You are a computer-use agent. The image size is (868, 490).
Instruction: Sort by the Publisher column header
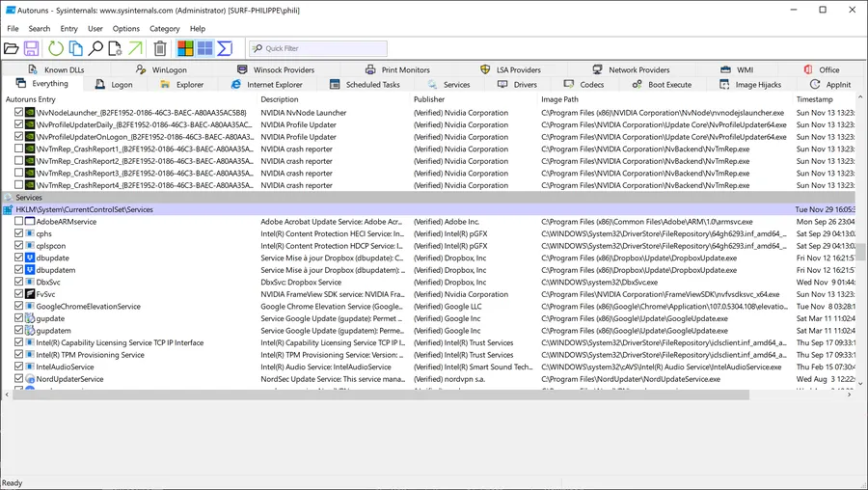[x=475, y=99]
